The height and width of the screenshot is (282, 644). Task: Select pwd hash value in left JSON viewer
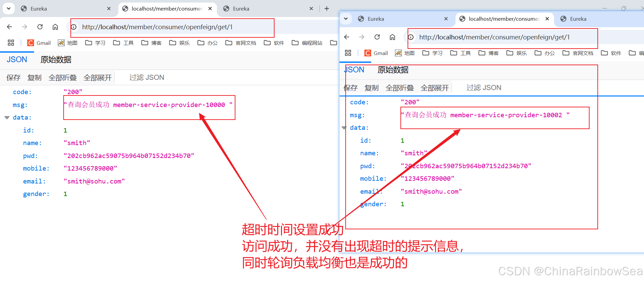click(129, 156)
